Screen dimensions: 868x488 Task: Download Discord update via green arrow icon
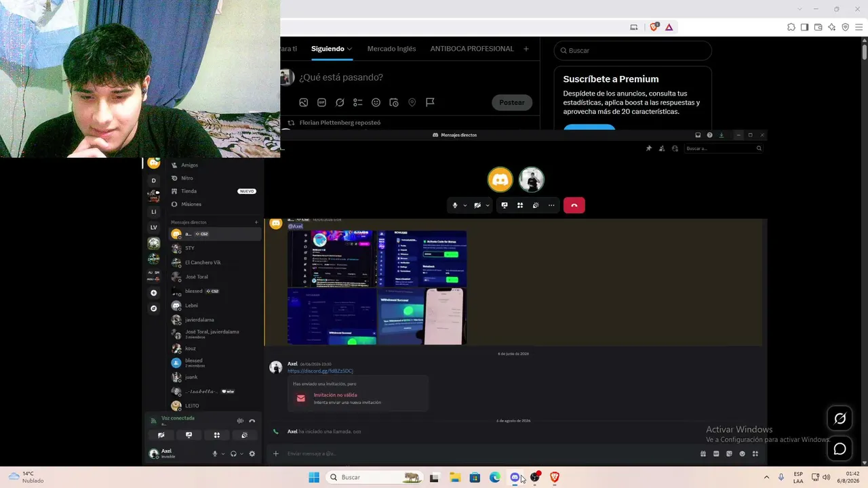tap(721, 135)
